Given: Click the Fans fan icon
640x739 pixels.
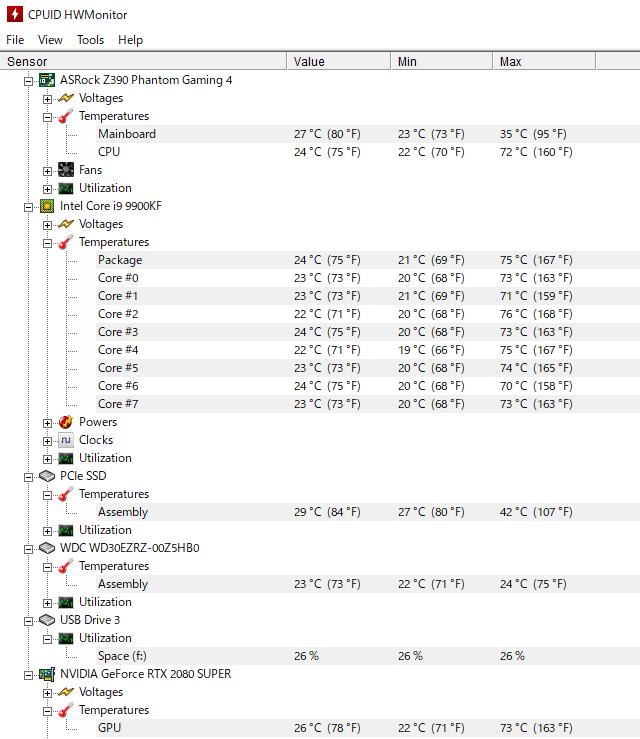Looking at the screenshot, I should tap(66, 170).
